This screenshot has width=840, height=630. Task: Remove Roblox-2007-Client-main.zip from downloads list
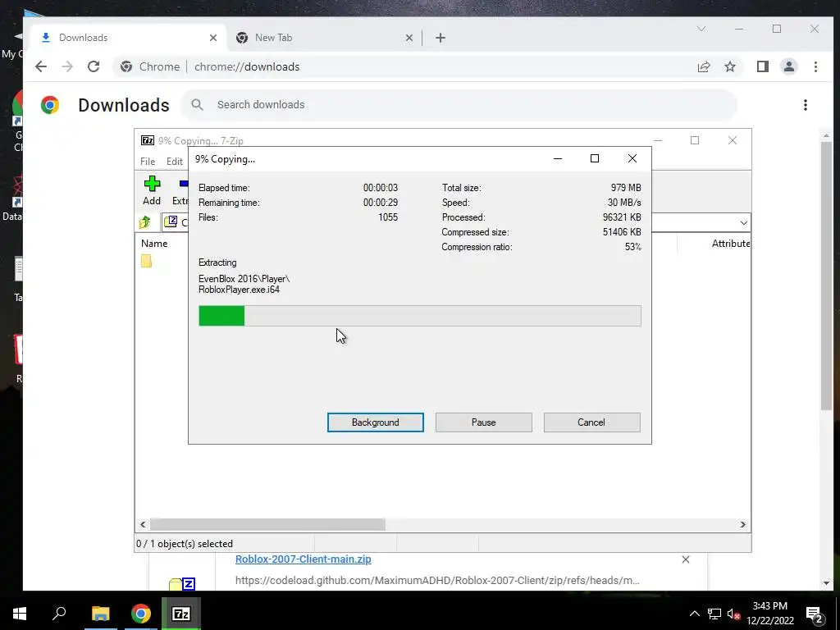coord(685,559)
